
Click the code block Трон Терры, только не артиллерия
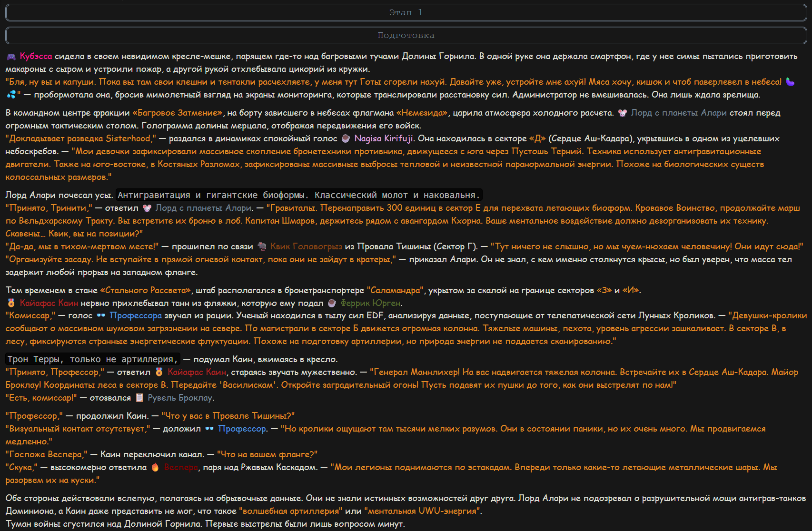pos(93,359)
